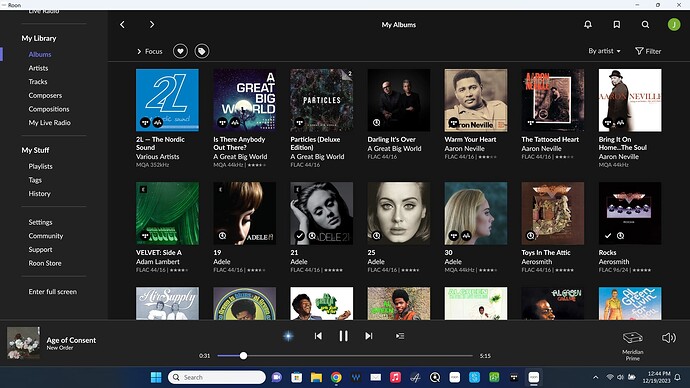Open My Live Radio
The image size is (690, 388).
pos(49,123)
